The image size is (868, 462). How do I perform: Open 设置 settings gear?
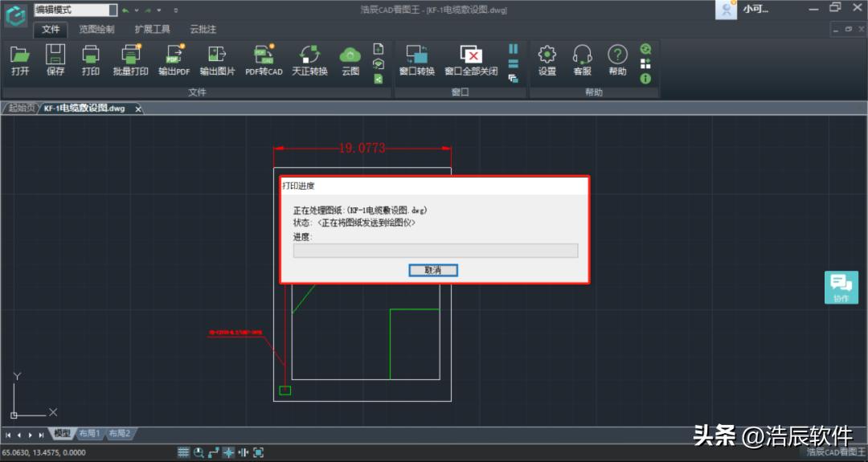547,59
